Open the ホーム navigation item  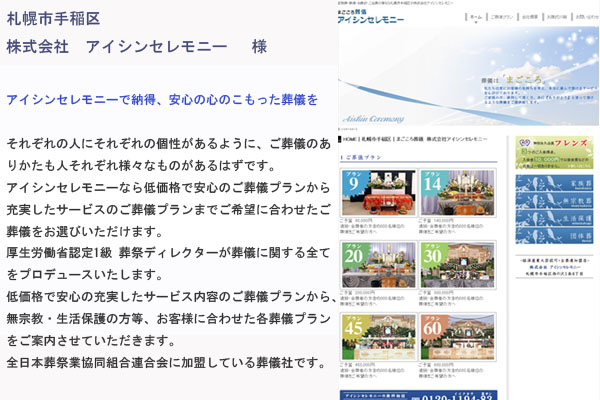click(x=476, y=17)
